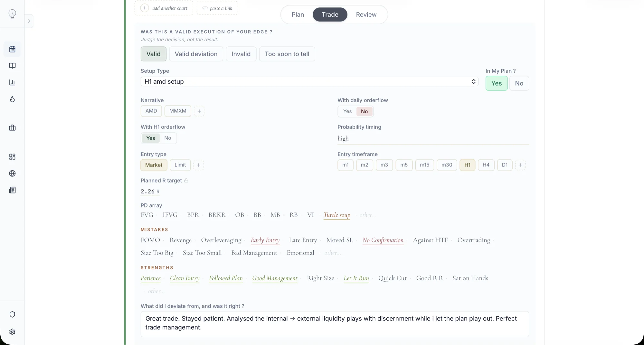644x345 pixels.
Task: Set With H1 orderflow to No
Action: pos(167,138)
